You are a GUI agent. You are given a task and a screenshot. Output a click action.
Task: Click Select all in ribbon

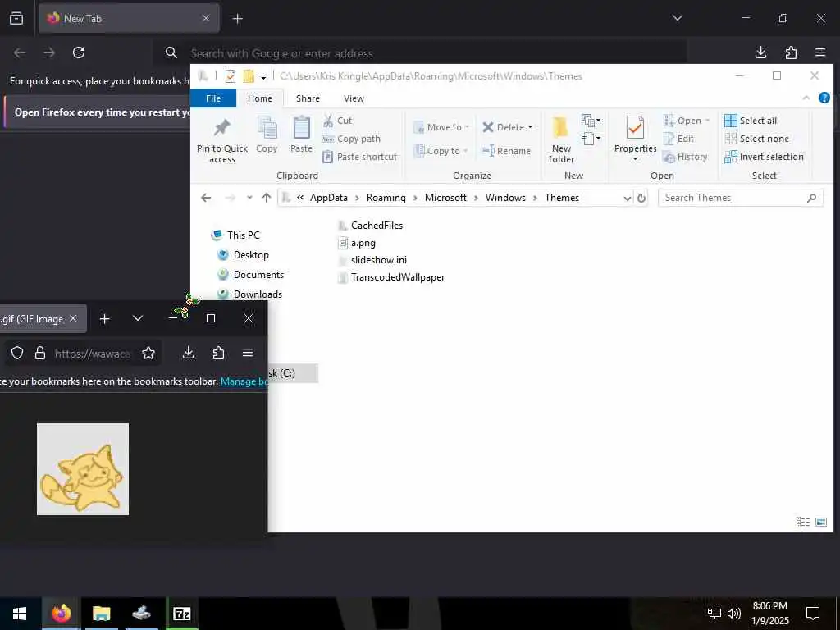click(x=751, y=121)
